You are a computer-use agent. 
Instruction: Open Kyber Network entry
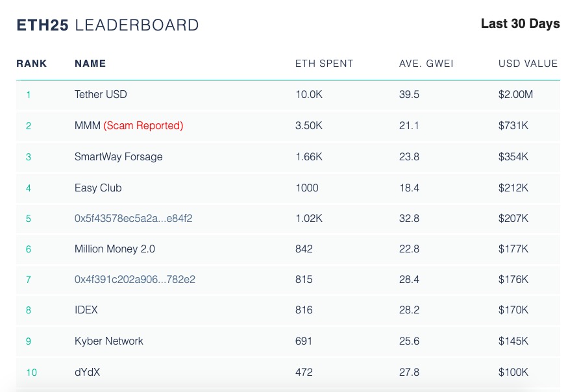[109, 341]
